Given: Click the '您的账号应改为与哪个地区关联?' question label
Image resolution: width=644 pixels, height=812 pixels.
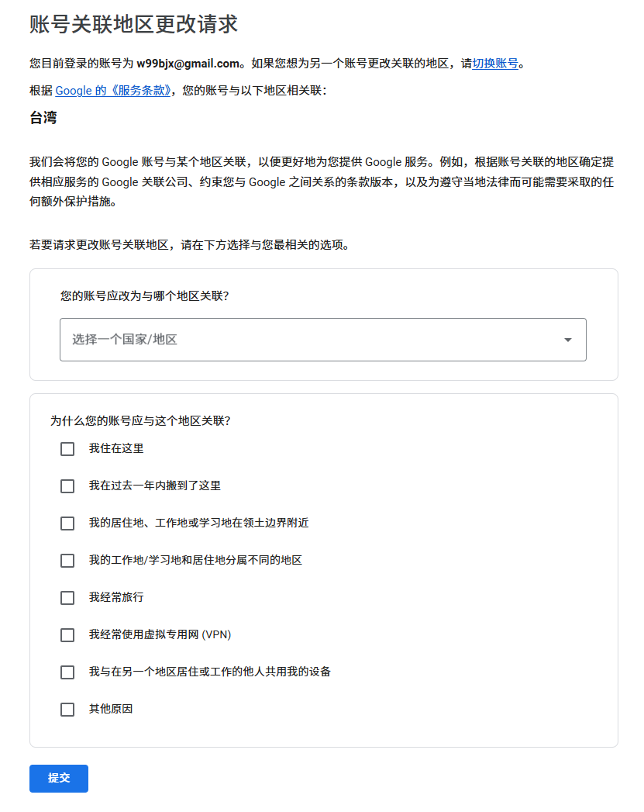Looking at the screenshot, I should click(x=145, y=295).
